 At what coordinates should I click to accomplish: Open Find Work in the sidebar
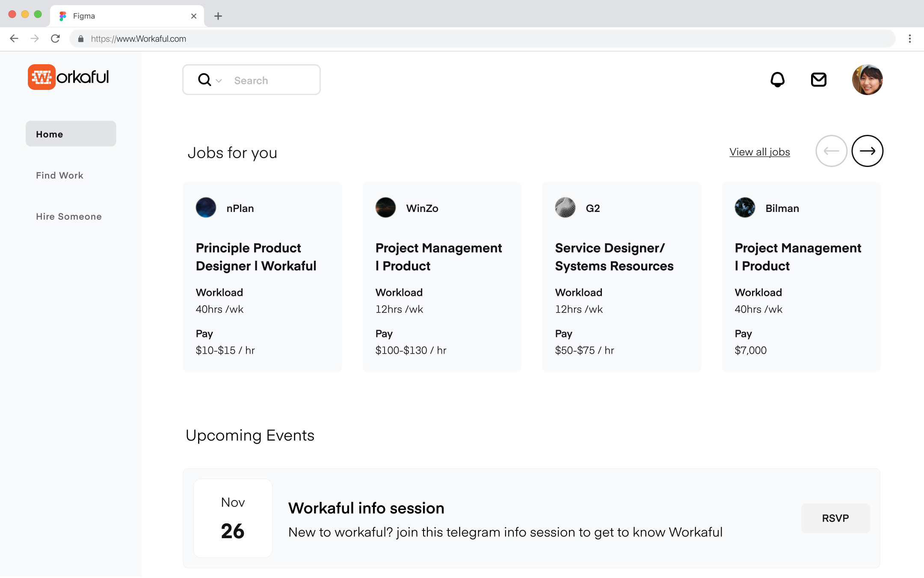tap(59, 175)
